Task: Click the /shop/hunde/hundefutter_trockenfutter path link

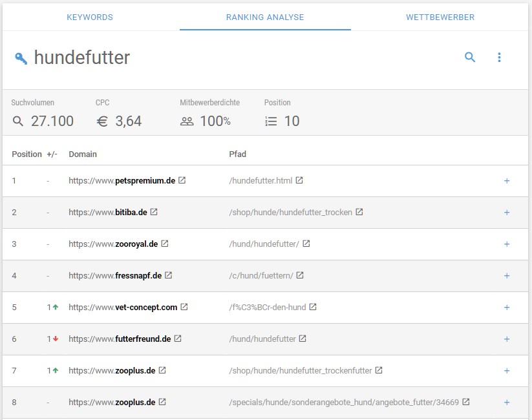Action: 301,370
